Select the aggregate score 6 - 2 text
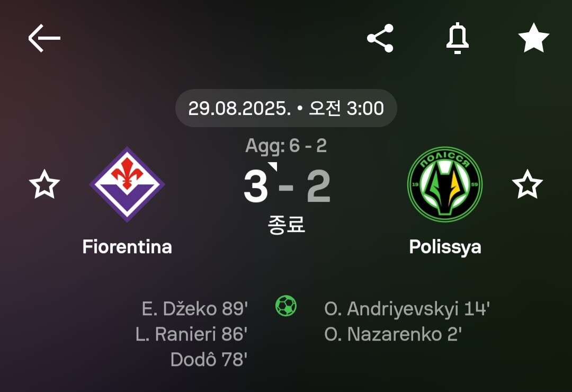Screen dimensions: 572x392 [x=286, y=146]
